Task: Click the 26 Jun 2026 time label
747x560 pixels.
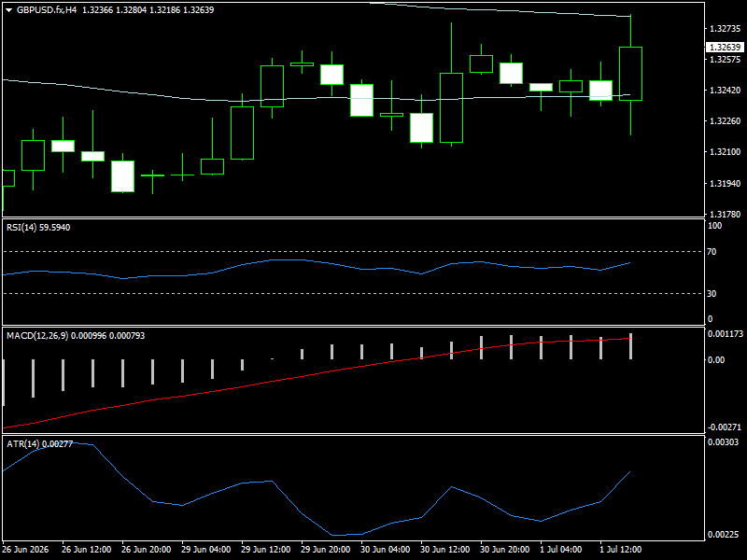Action: coord(25,550)
